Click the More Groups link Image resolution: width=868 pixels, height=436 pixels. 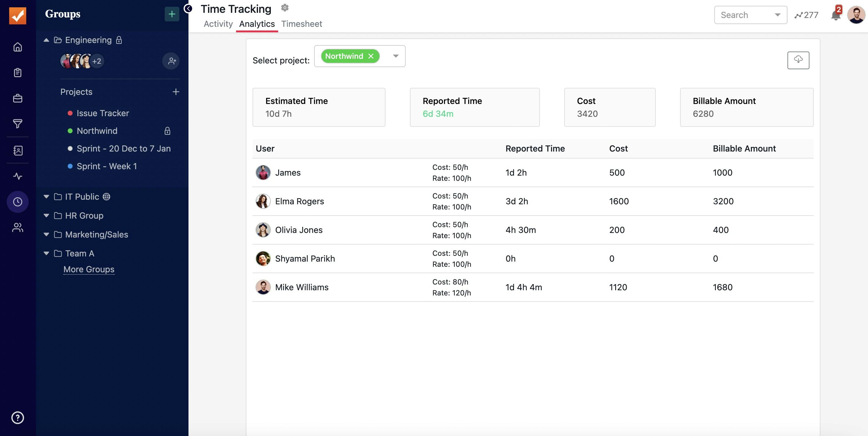[88, 269]
